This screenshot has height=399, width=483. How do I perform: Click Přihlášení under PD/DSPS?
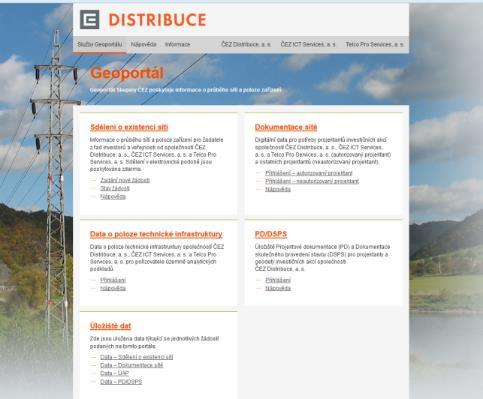(278, 280)
